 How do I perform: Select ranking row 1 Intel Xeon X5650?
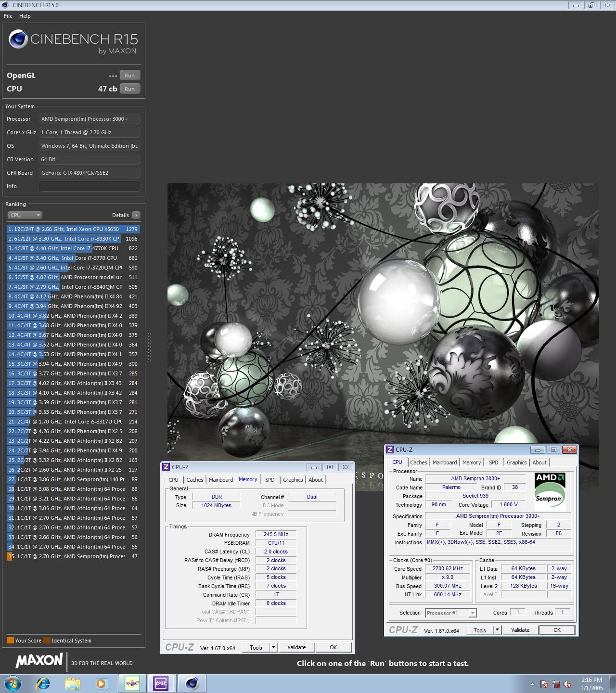point(73,229)
